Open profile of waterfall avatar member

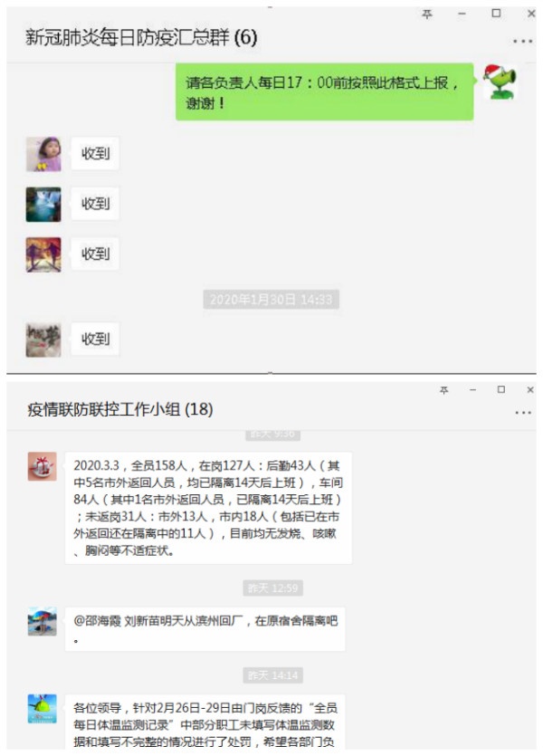[x=43, y=205]
